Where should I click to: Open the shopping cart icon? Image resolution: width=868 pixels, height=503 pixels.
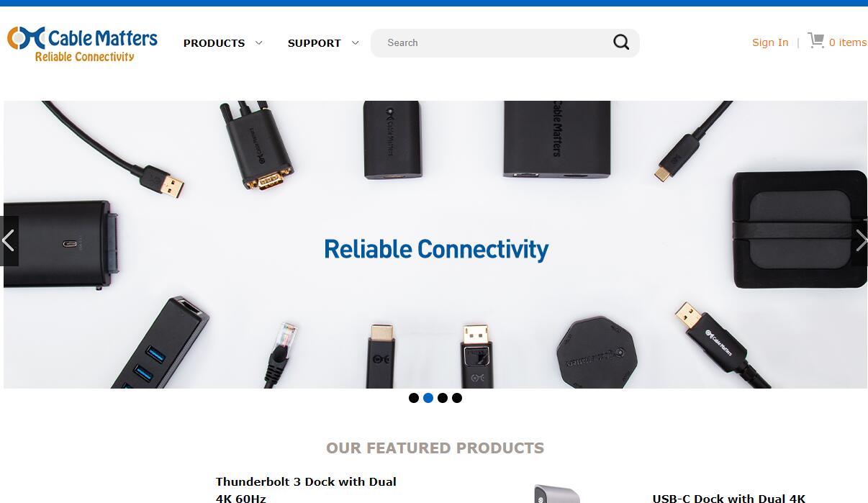click(x=815, y=40)
